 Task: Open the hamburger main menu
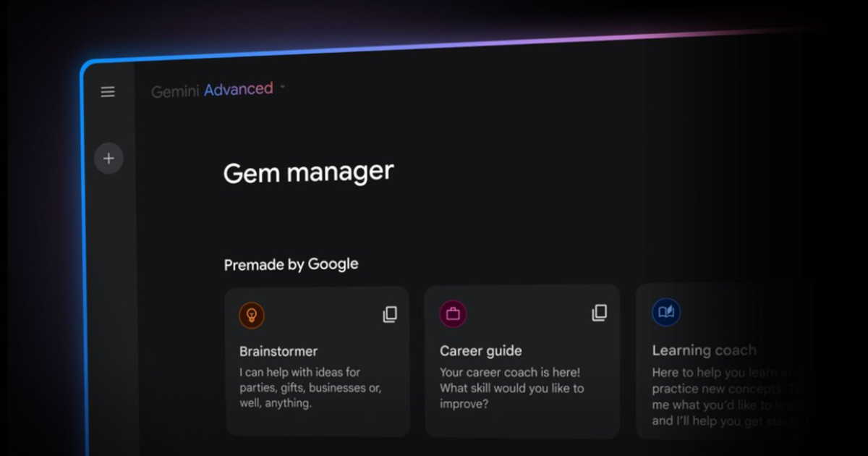(x=108, y=92)
